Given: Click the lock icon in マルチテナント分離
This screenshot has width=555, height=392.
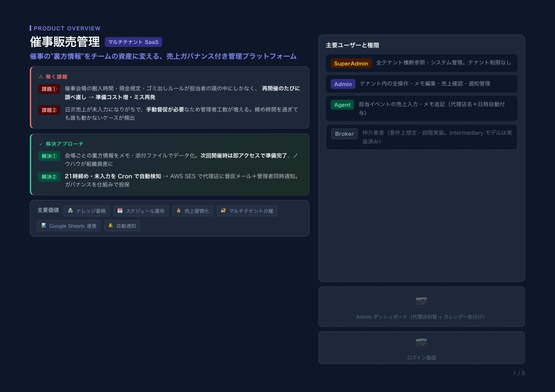Looking at the screenshot, I should tap(223, 211).
